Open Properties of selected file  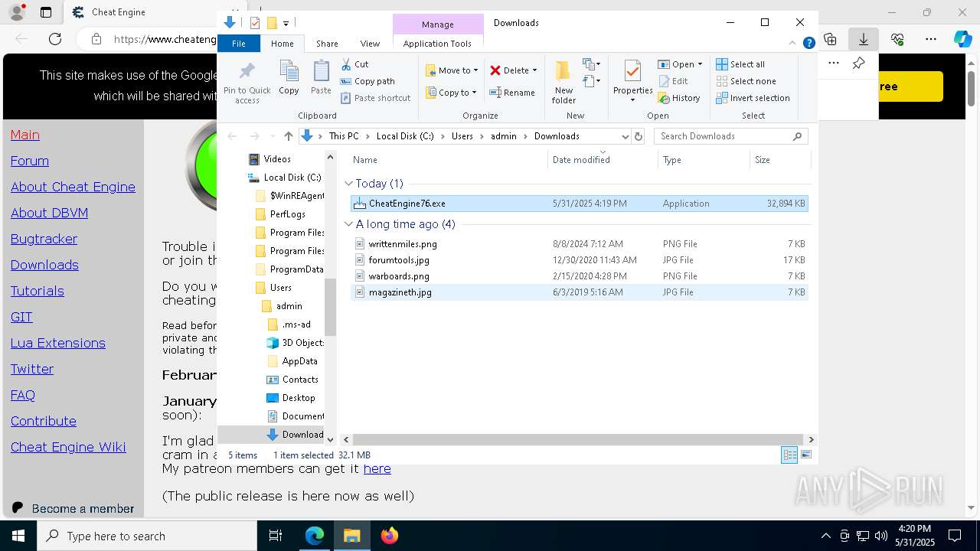pyautogui.click(x=632, y=82)
